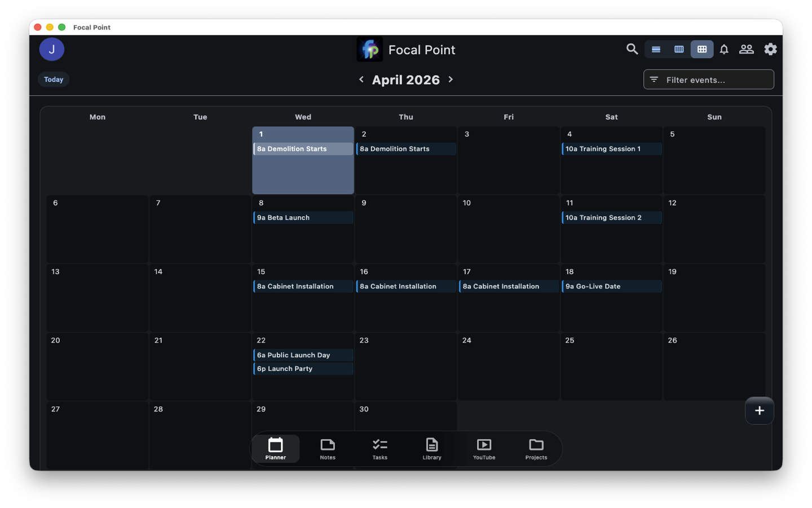Open the Projects section
Viewport: 812px width, 508px height.
(536, 449)
